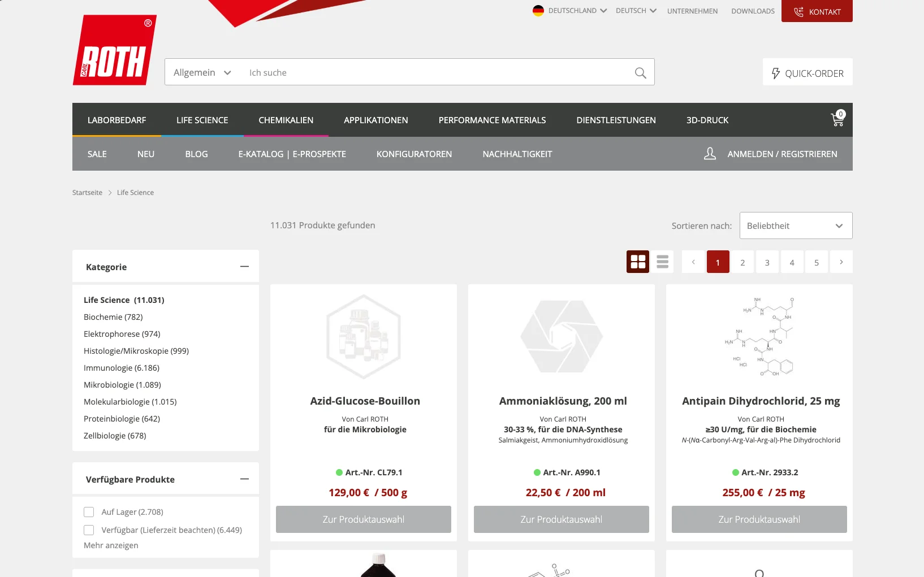Click Zur Produktauswahl for Ammoniaklösung

pyautogui.click(x=562, y=519)
